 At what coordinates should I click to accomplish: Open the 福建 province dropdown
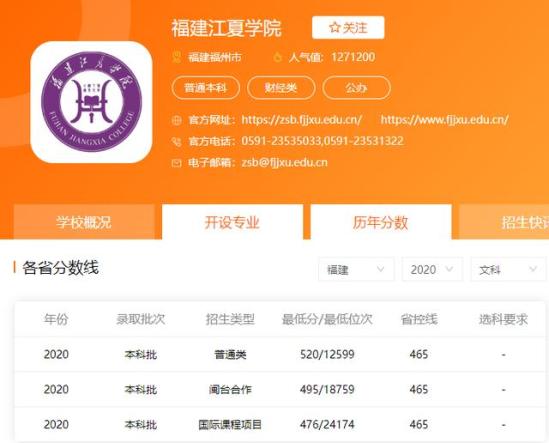[356, 269]
